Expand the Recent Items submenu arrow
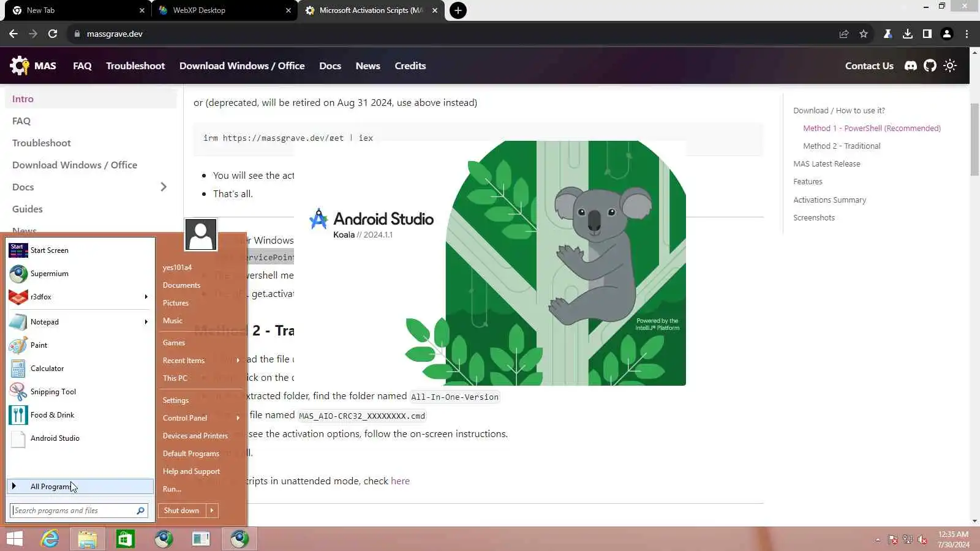The height and width of the screenshot is (551, 980). coord(238,361)
